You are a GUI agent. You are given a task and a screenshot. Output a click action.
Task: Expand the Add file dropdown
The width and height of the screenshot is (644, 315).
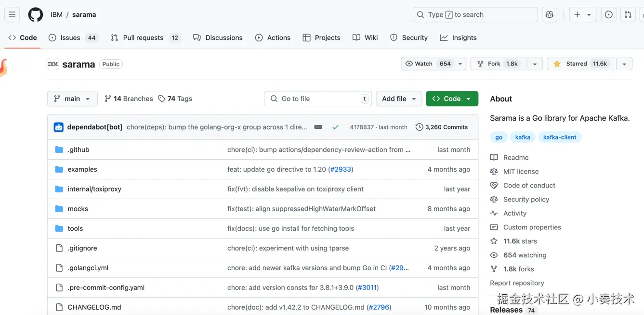399,99
